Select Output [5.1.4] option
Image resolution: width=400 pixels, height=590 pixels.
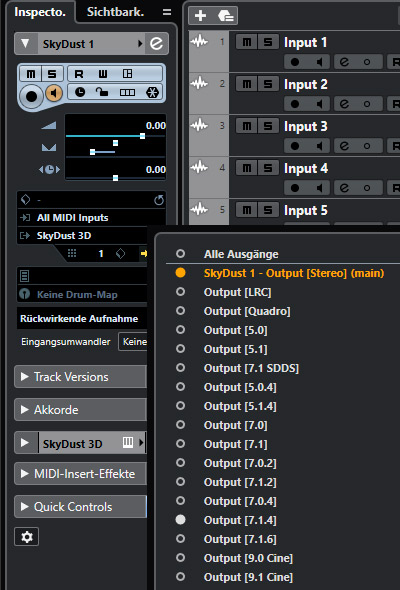click(240, 406)
